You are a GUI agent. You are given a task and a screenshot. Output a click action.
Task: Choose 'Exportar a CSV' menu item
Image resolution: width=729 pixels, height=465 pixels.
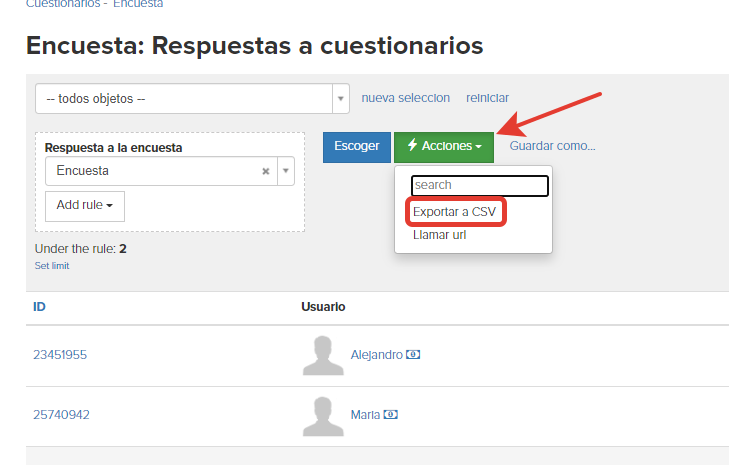(x=454, y=212)
